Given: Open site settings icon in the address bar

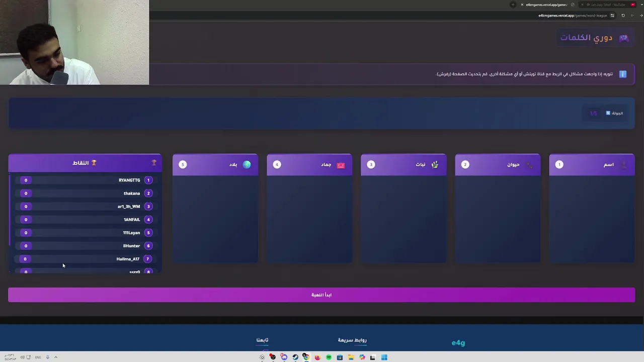Looking at the screenshot, I should 612,16.
